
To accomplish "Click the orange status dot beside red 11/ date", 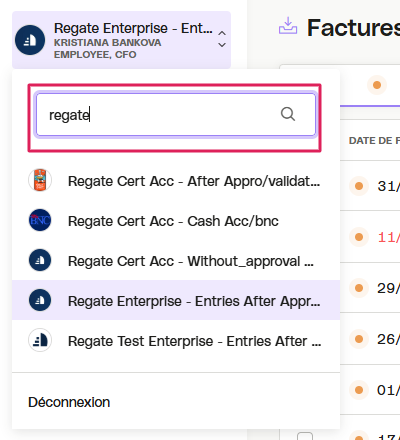I will pos(359,237).
